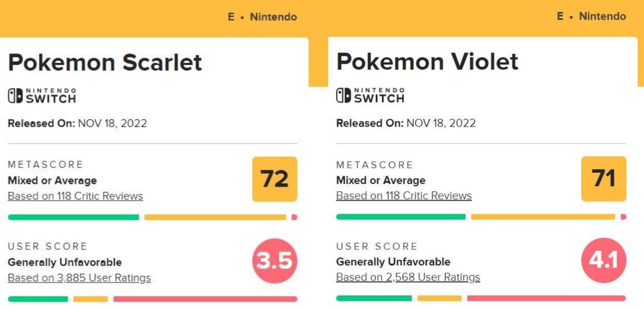
Task: Click green positive segment of Scarlet critic bar
Action: tap(74, 217)
